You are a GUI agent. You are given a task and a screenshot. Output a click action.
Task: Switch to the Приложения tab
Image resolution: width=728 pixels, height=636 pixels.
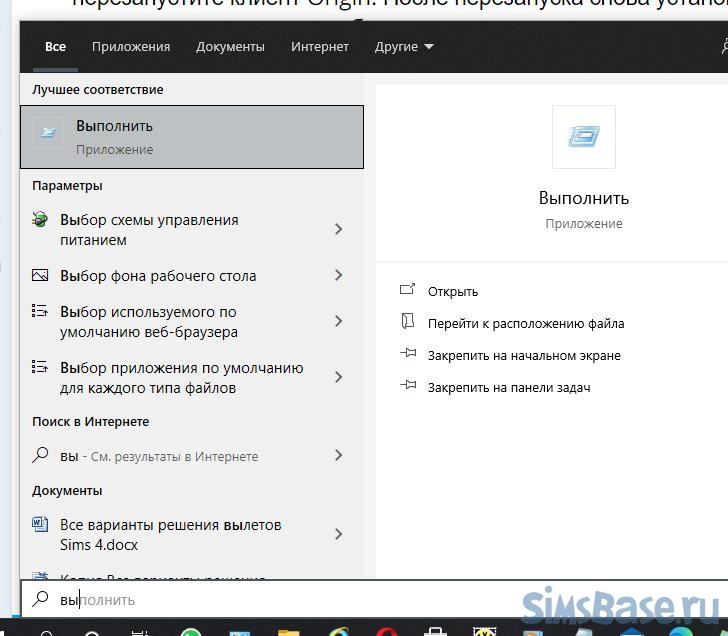[131, 47]
